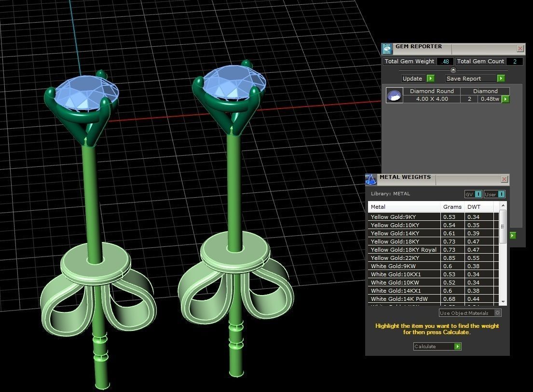
Task: Select the Yellow Gold:10KY row
Action: (433, 225)
